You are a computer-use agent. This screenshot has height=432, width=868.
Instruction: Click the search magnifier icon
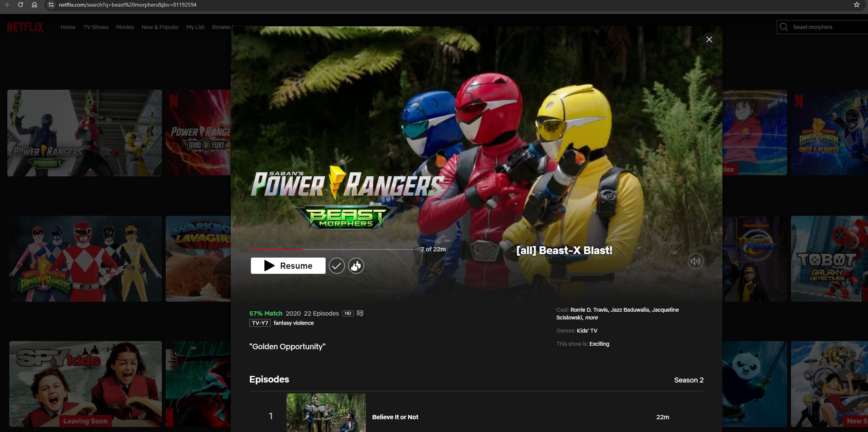(x=784, y=27)
